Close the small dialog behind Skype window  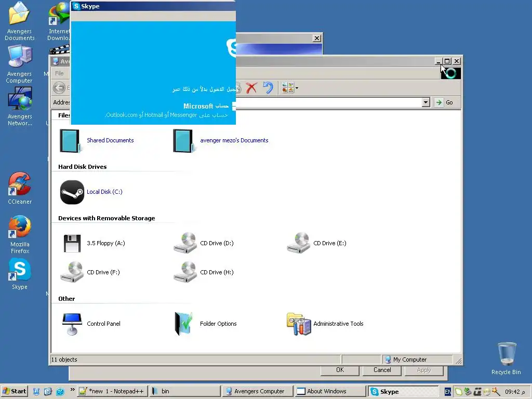pos(316,38)
